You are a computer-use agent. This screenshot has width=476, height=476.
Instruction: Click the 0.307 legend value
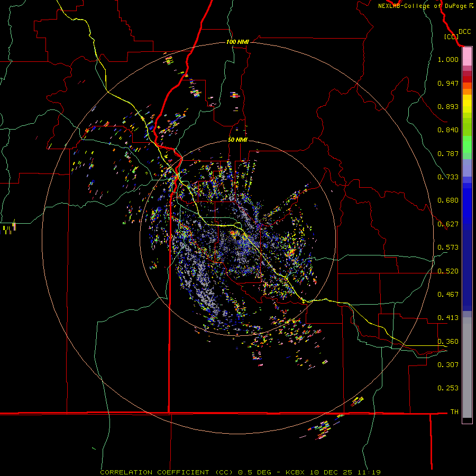[448, 364]
